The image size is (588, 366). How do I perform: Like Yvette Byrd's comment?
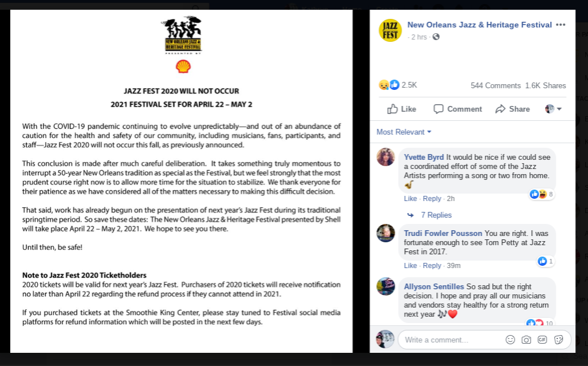pos(410,198)
